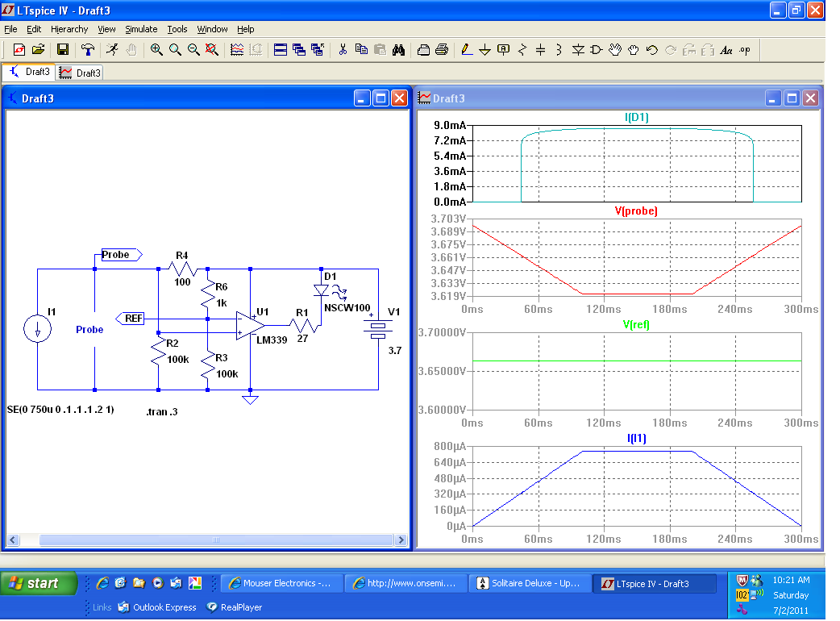Maximize the Draft3 schematic window
Screen dimensions: 840x621
tap(380, 98)
